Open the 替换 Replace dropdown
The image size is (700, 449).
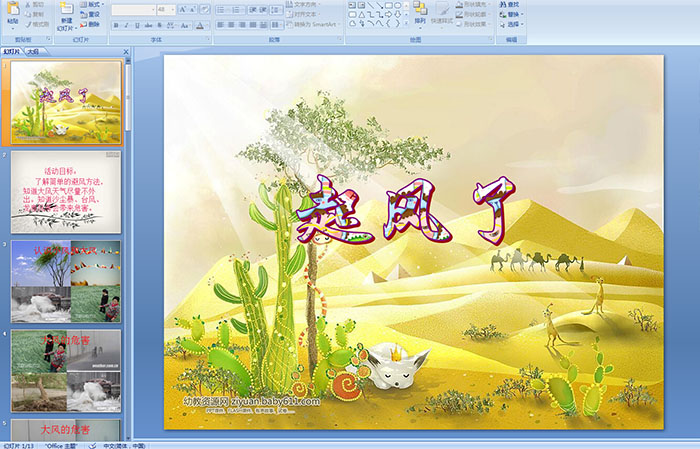point(512,14)
